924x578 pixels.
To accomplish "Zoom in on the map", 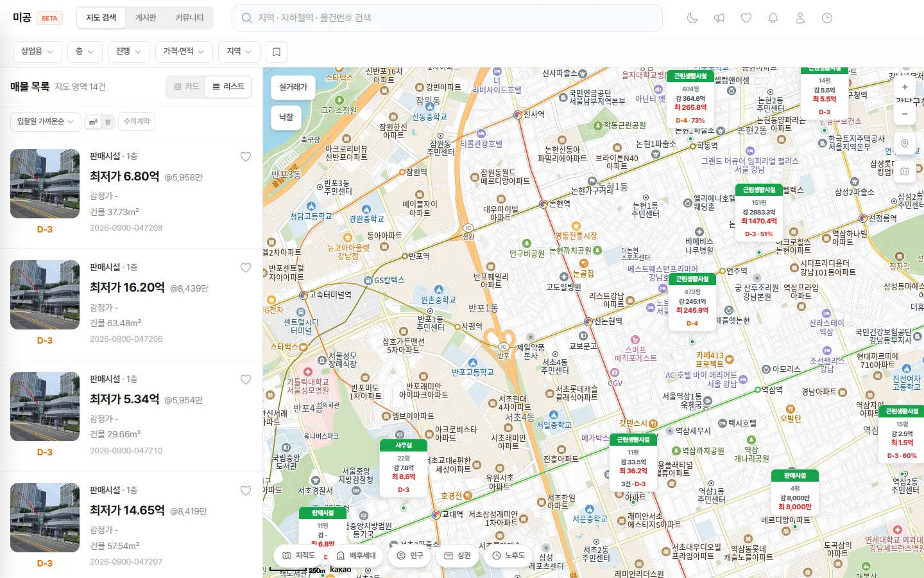I will (x=905, y=87).
